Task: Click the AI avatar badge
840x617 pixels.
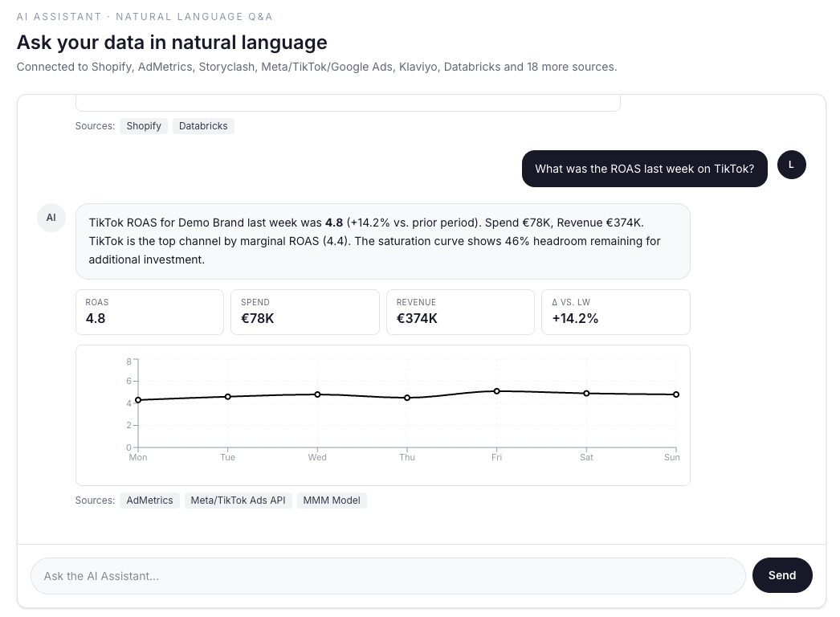Action: point(51,218)
